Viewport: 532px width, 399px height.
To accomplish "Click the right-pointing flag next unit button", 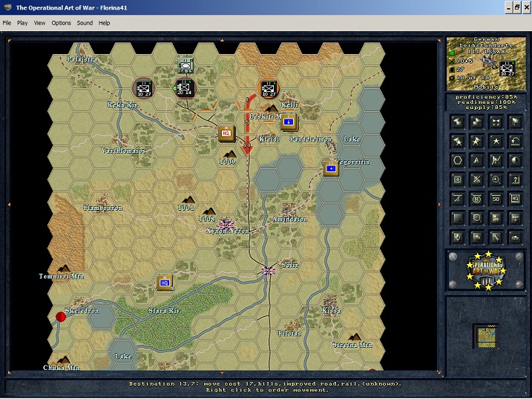I will 476,122.
